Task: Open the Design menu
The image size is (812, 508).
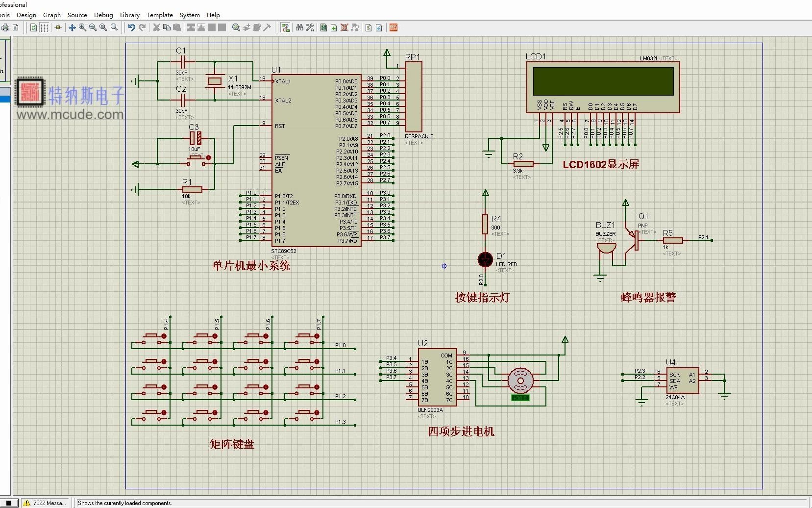Action: click(x=26, y=15)
